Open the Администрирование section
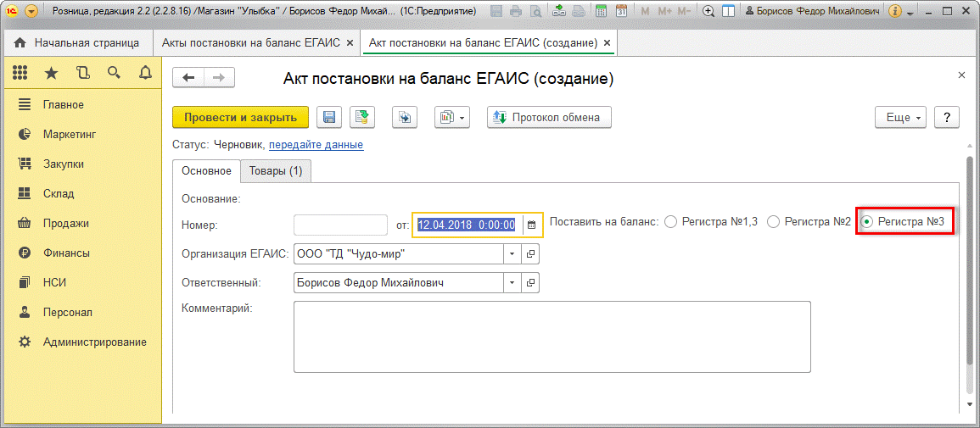This screenshot has height=428, width=980. (82, 342)
